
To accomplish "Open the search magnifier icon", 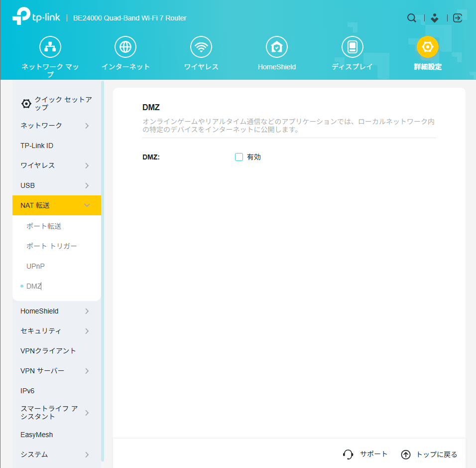I will (411, 18).
